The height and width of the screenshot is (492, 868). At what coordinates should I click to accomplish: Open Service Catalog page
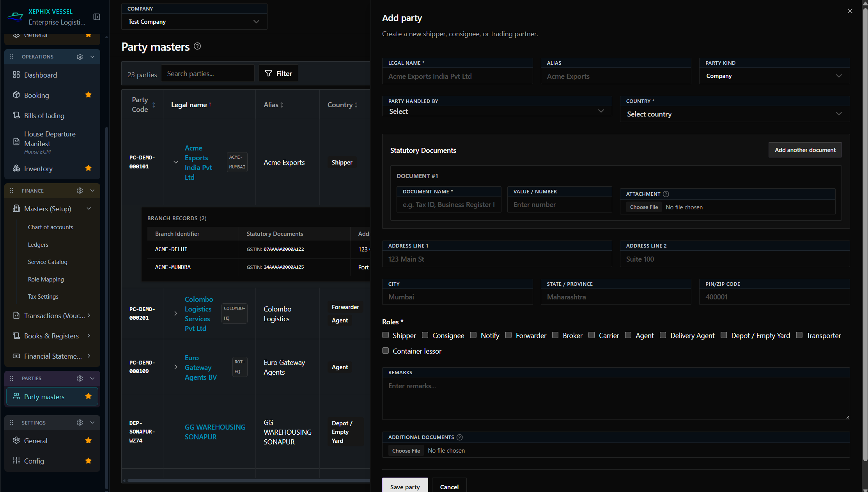48,262
